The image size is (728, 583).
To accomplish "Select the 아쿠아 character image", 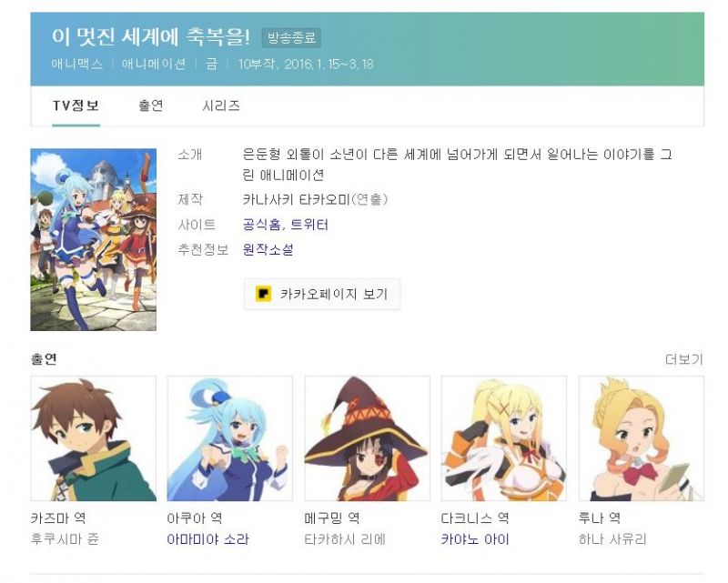I will click(x=230, y=438).
